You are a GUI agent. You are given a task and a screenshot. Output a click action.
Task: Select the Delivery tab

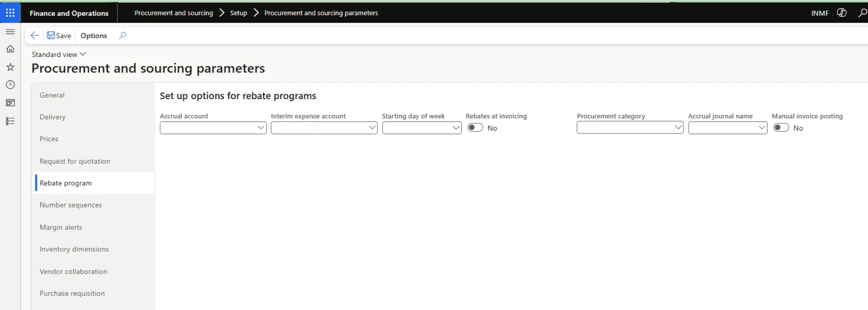[93, 117]
